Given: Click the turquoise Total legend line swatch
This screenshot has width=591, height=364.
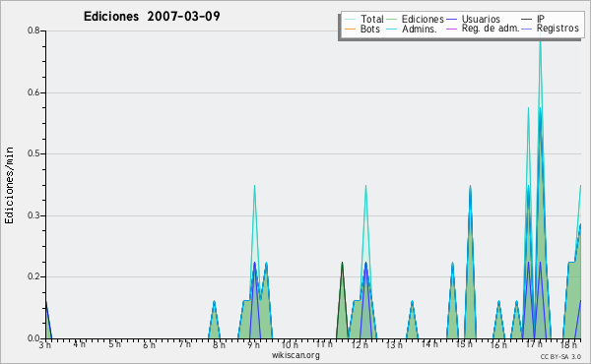Looking at the screenshot, I should (350, 20).
